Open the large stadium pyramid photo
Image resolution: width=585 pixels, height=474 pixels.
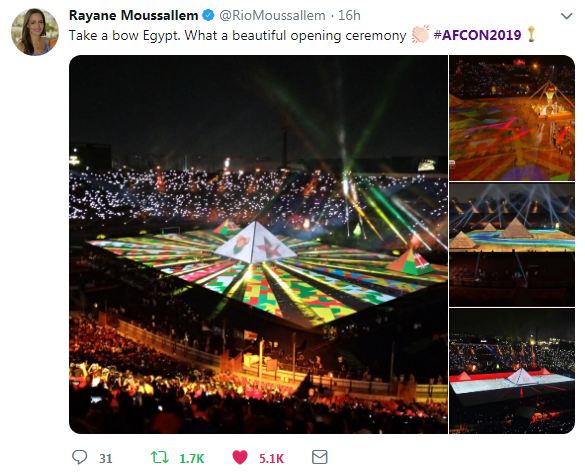[258, 244]
